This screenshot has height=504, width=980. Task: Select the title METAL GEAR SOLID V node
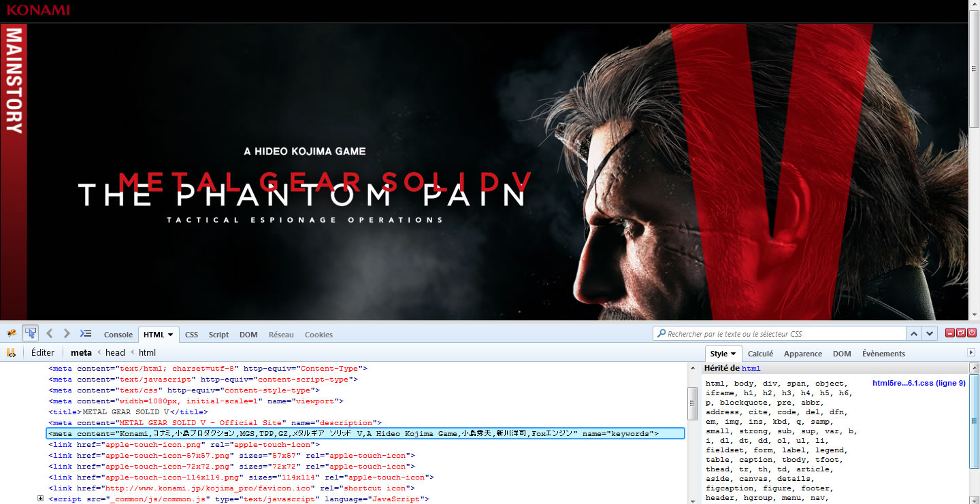128,412
